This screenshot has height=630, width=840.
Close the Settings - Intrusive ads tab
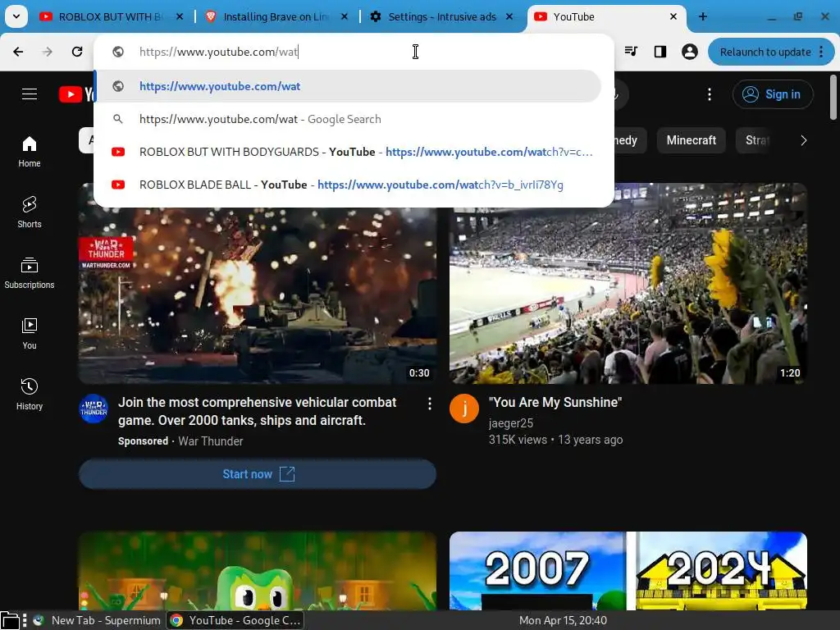pos(509,16)
